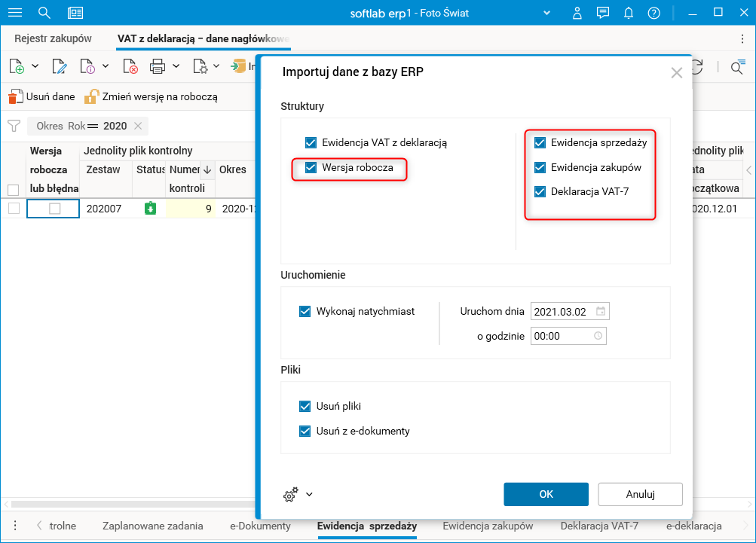Screen dimensions: 756x543
Task: Click the delete document icon
Action: click(x=130, y=66)
